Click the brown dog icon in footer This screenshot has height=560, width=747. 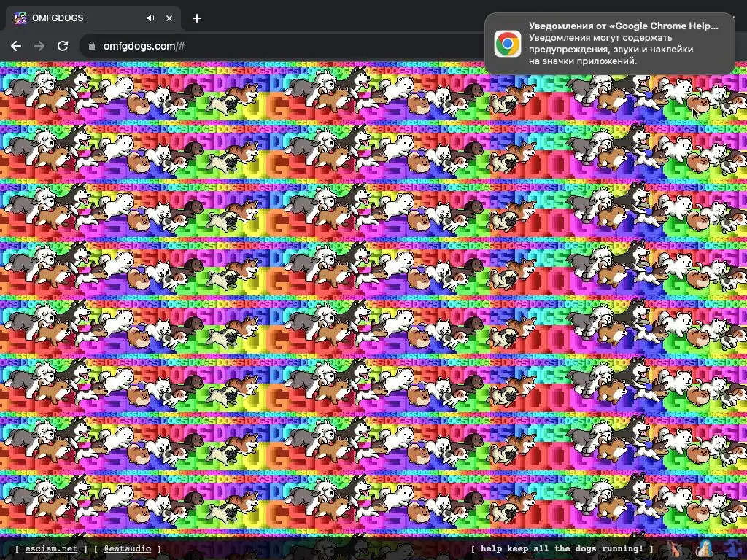674,548
